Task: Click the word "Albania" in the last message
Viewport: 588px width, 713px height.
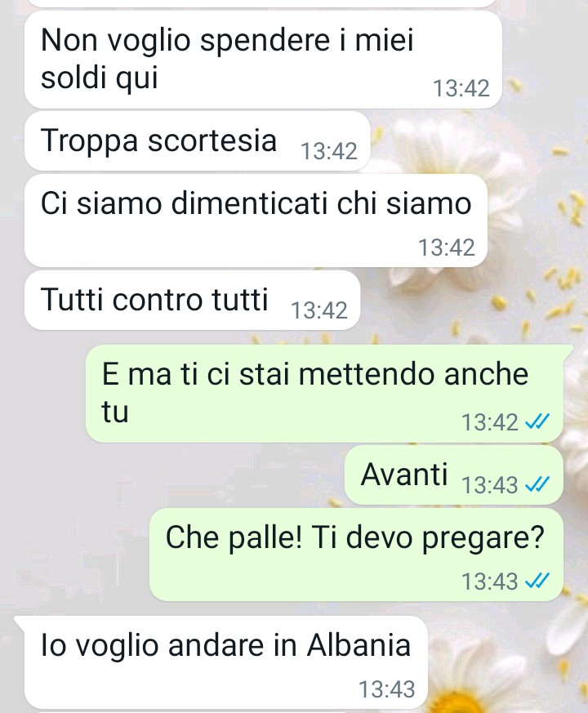Action: (x=359, y=644)
